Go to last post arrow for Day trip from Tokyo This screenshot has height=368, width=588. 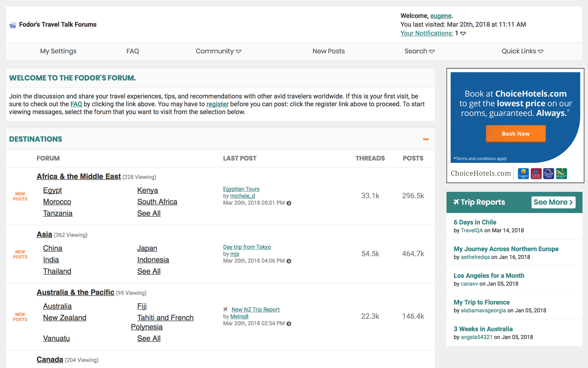(289, 261)
